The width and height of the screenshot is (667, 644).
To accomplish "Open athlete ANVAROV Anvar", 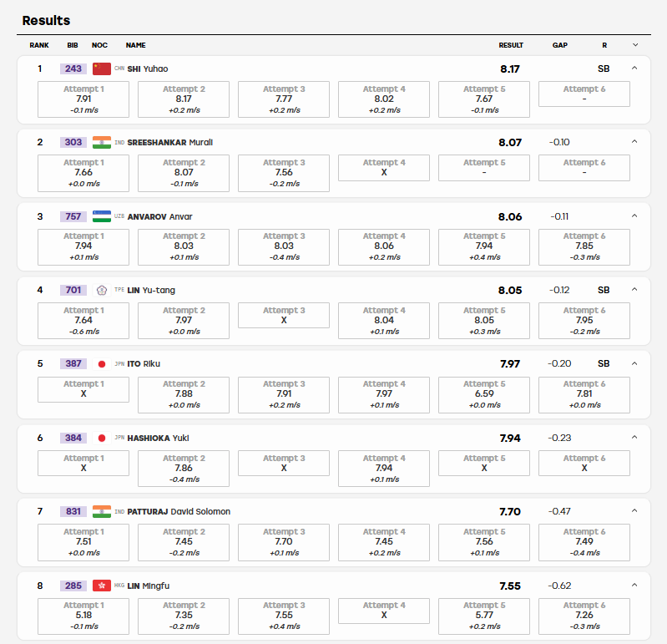I will [x=160, y=216].
